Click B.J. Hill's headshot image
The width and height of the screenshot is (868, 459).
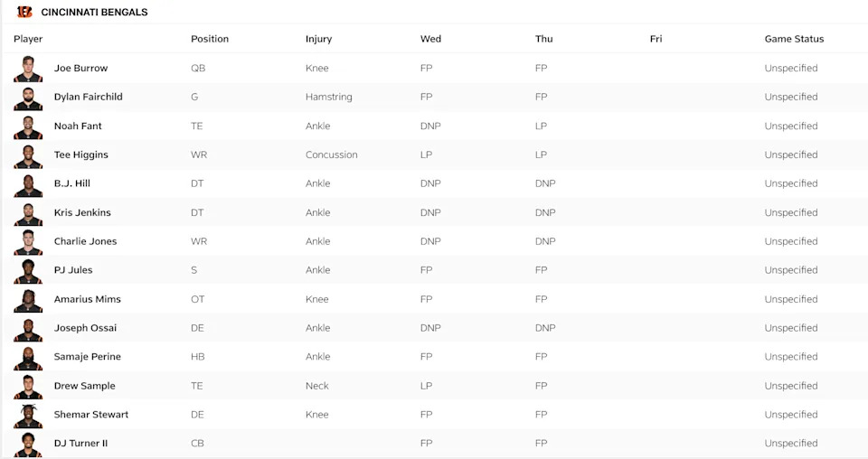click(28, 184)
